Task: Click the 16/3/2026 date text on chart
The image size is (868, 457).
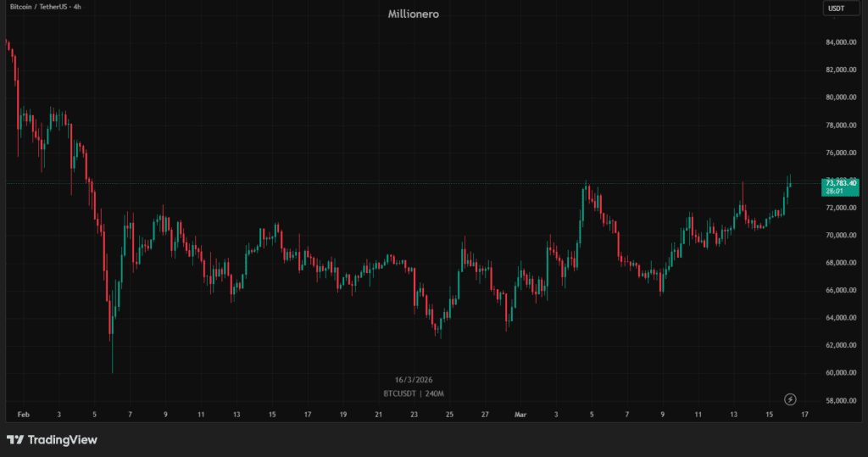Action: 414,380
